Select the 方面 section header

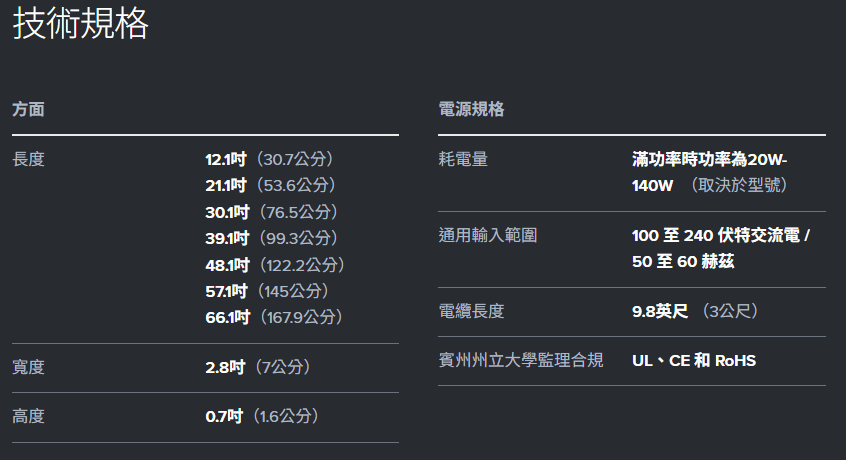(x=28, y=109)
